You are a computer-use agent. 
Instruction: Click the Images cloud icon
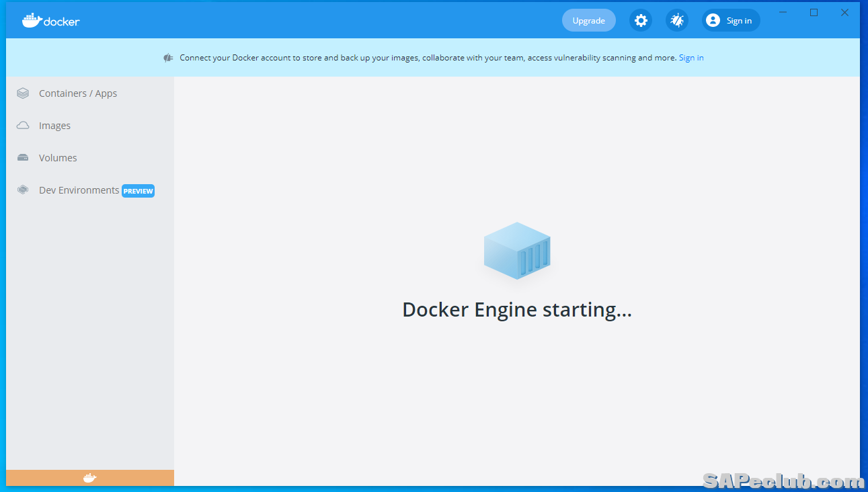point(23,126)
